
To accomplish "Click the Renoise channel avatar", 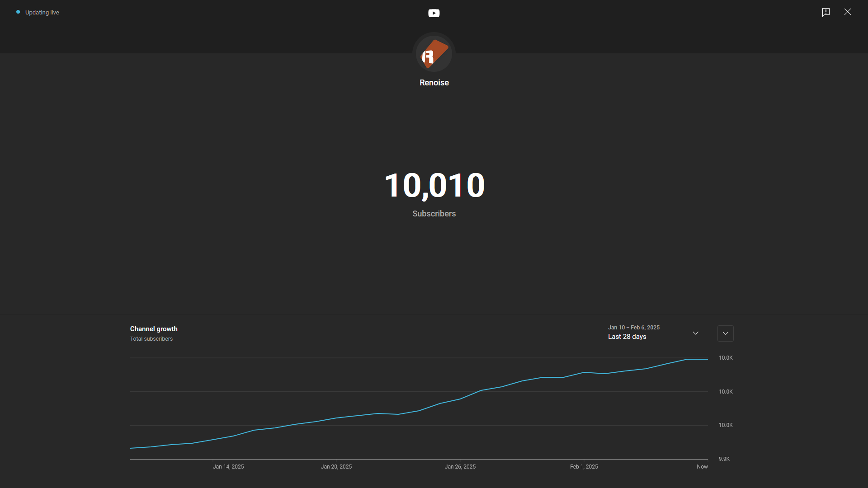I will point(434,54).
